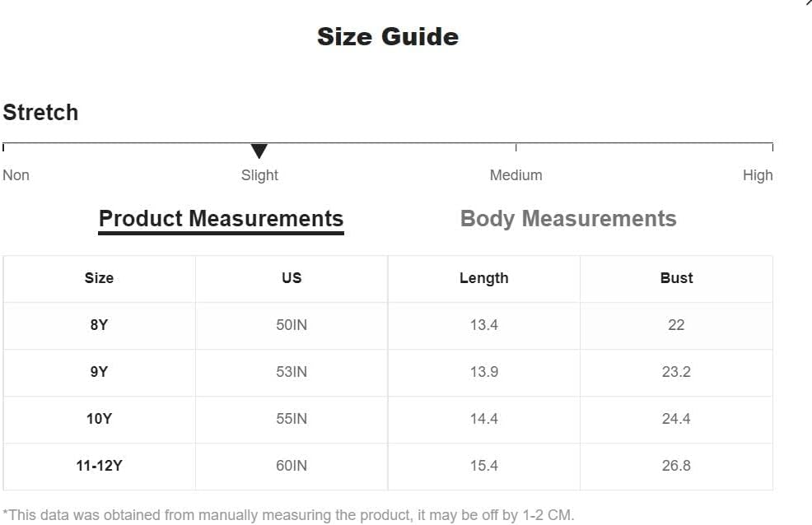Click the triangle marker on Stretch slider
The width and height of the screenshot is (812, 525).
(259, 151)
